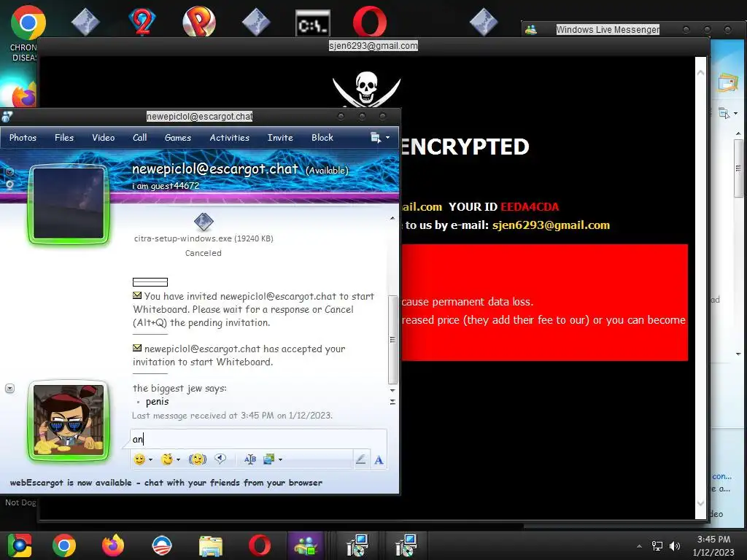Switch to text typing mode A icon

[x=379, y=459]
